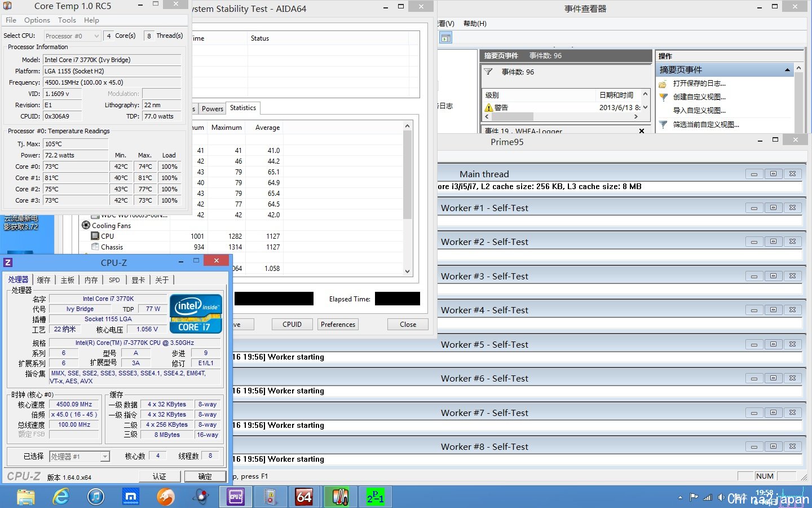Screen dimensions: 812x508
Task: Click the Main thread title in Prime95
Action: click(484, 174)
